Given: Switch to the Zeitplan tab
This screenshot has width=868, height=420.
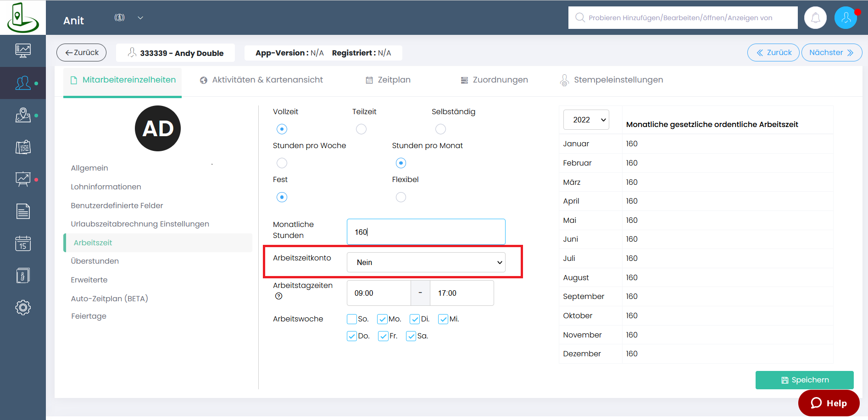Looking at the screenshot, I should (388, 80).
